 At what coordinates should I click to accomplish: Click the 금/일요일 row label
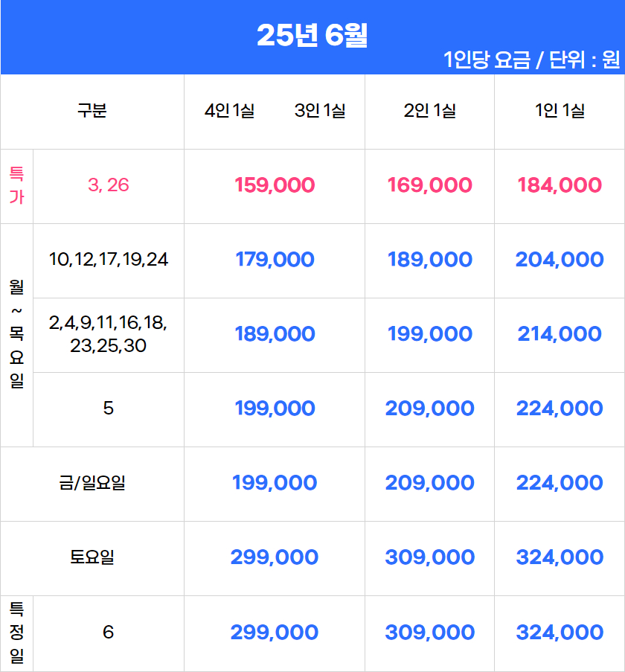pyautogui.click(x=92, y=483)
